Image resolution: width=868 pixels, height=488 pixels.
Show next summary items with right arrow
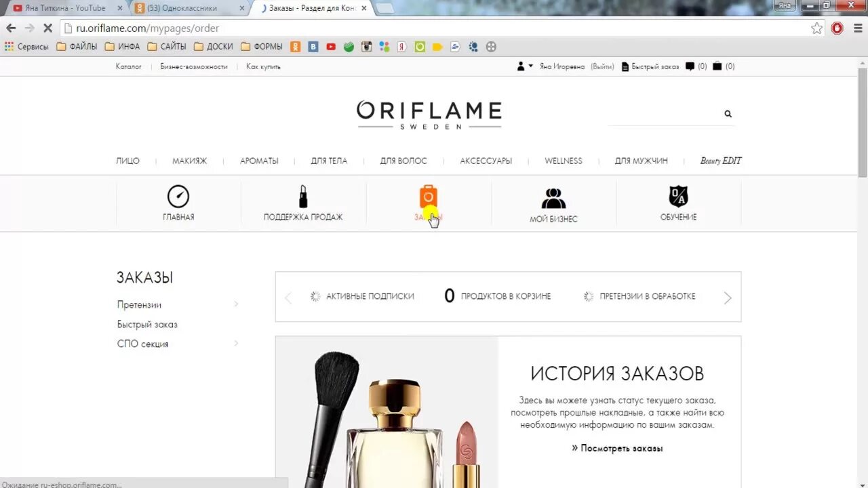(728, 298)
